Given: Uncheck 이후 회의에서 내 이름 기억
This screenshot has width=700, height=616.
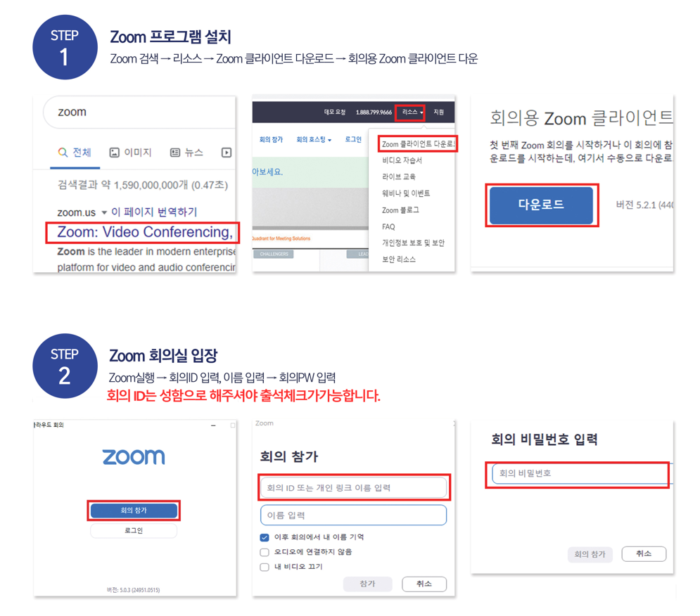Looking at the screenshot, I should coord(265,537).
